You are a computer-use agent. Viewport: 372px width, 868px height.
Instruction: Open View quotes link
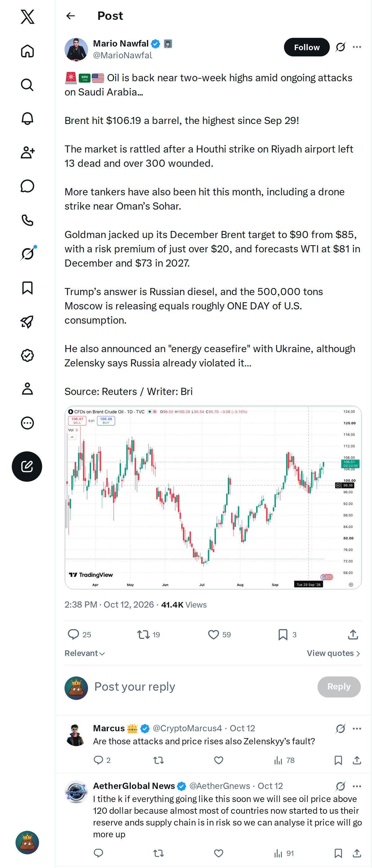[x=334, y=653]
